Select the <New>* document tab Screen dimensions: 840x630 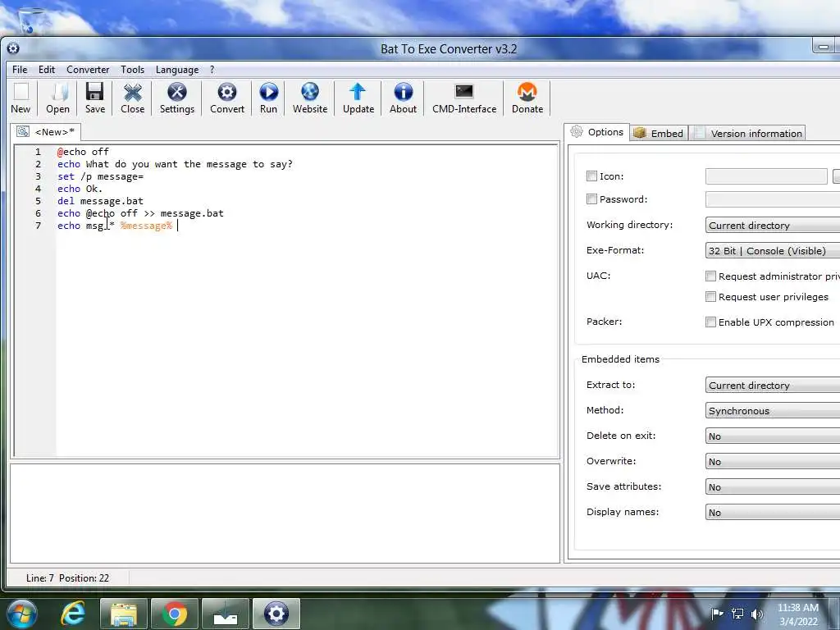pyautogui.click(x=46, y=132)
